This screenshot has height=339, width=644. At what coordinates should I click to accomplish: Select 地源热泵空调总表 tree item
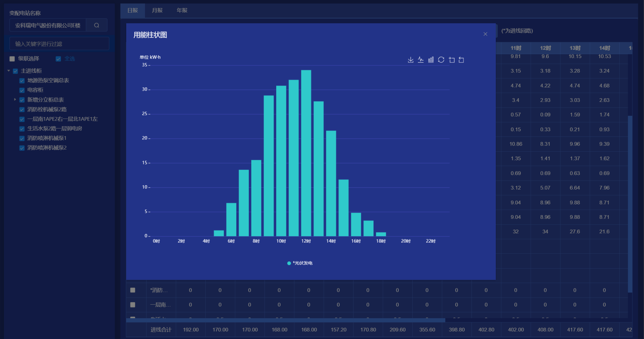point(48,81)
